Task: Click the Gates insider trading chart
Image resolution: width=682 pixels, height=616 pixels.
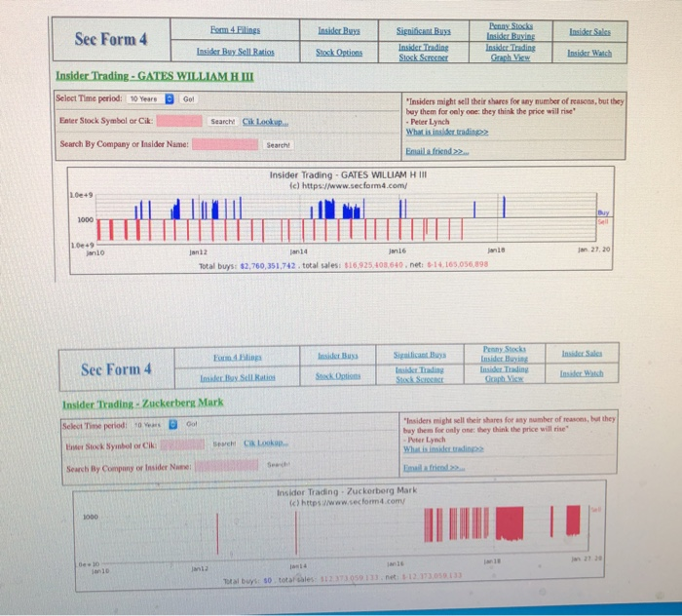Action: tap(341, 220)
